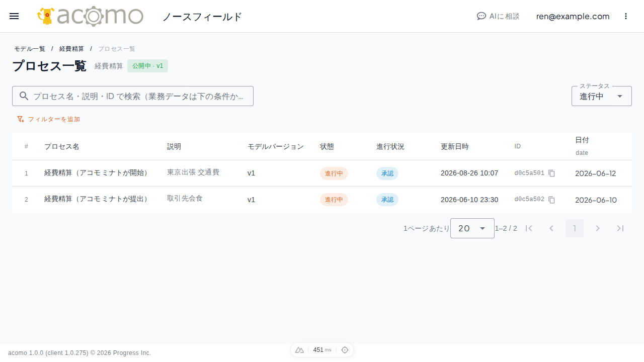Viewport: 644px width, 362px height.
Task: Click the 進行中 badge in row 1
Action: coord(334,173)
